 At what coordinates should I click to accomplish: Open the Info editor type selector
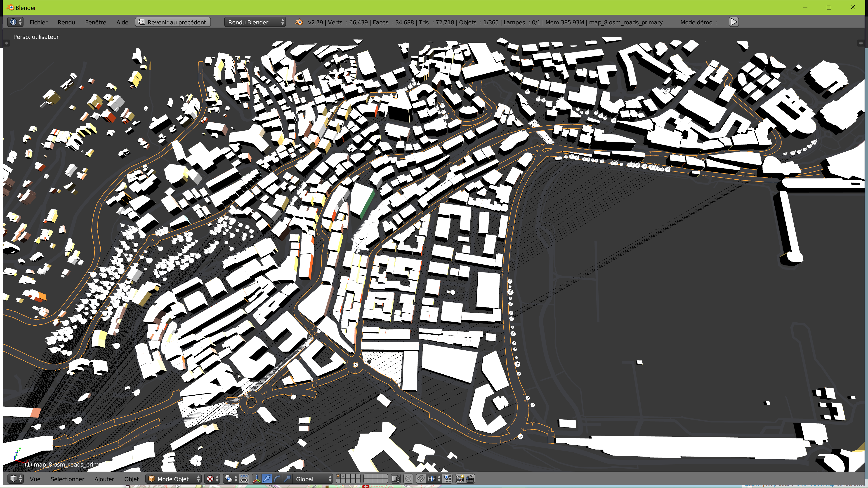tap(16, 22)
